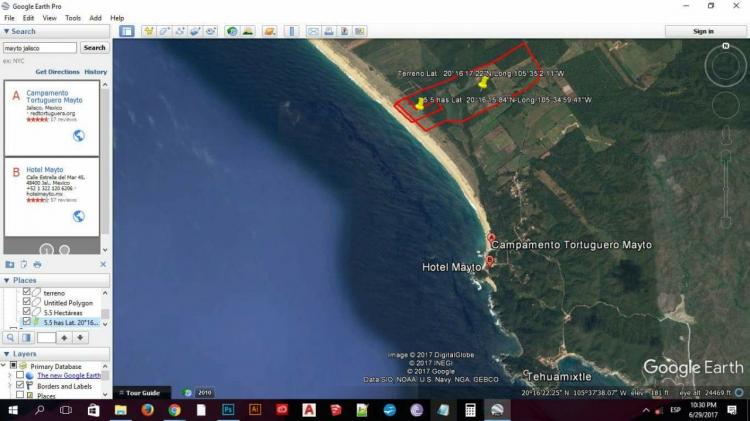This screenshot has height=421, width=750.
Task: Open the Edit menu
Action: (x=28, y=18)
